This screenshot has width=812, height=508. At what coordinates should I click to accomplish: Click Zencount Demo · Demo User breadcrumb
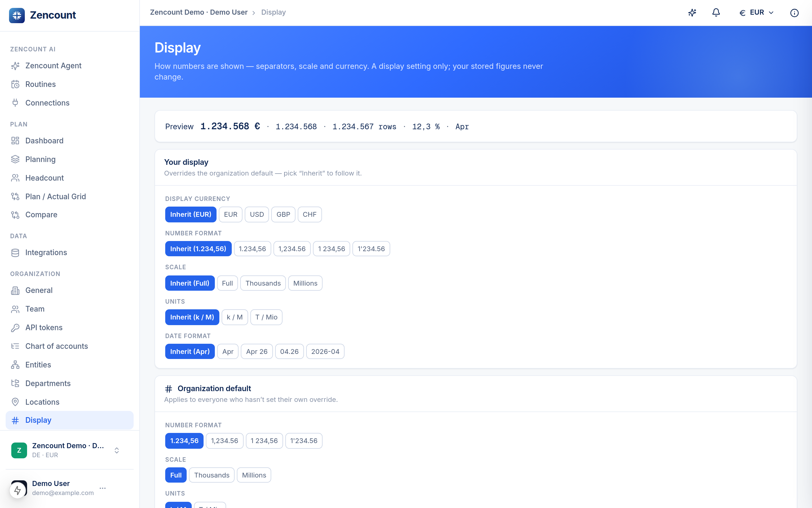tap(199, 12)
